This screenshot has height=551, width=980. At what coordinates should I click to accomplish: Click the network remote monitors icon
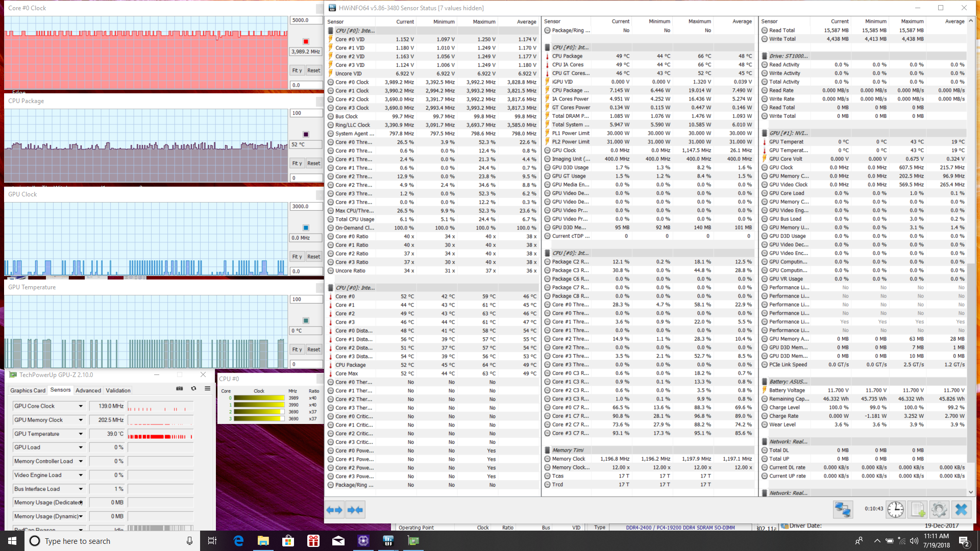pyautogui.click(x=843, y=509)
